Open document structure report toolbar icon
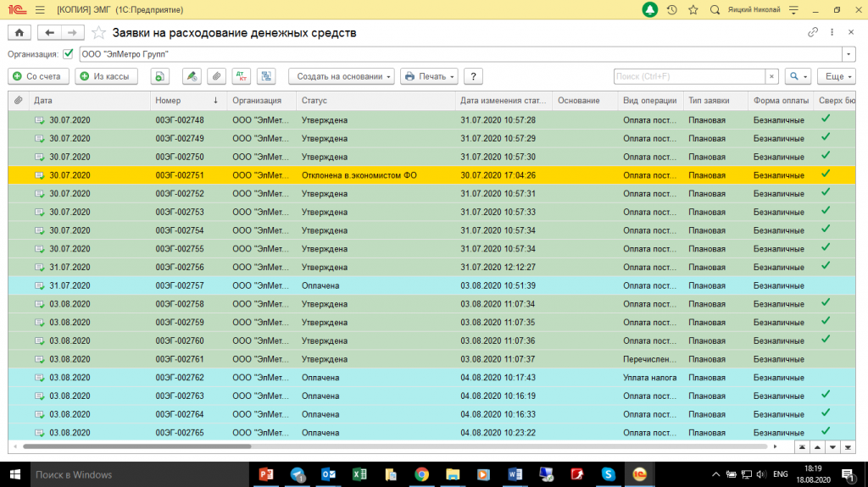The width and height of the screenshot is (868, 487). pos(266,76)
